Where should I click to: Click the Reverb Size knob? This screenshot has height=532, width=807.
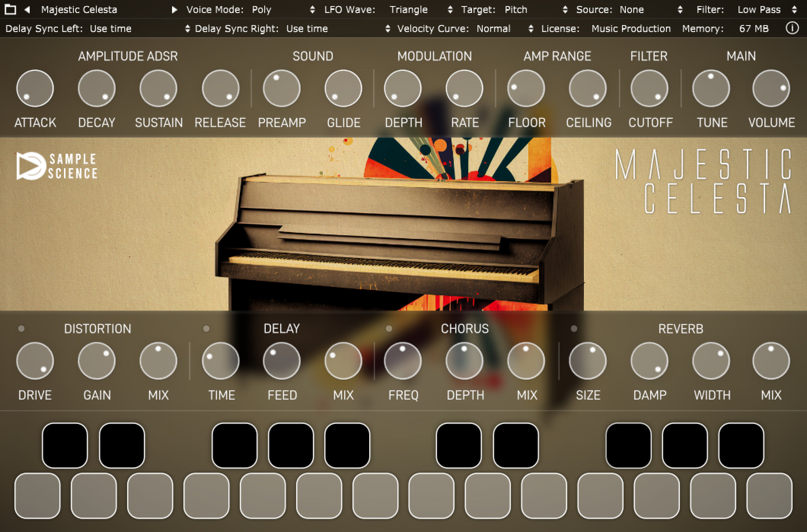[588, 360]
